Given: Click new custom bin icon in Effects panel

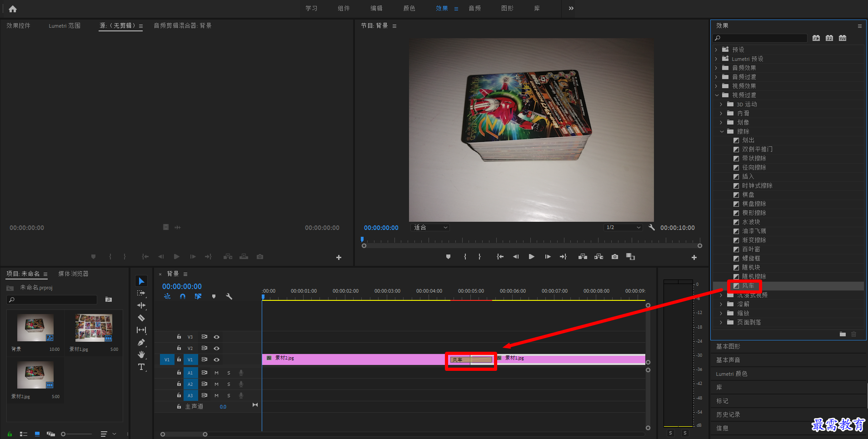Looking at the screenshot, I should pyautogui.click(x=843, y=334).
